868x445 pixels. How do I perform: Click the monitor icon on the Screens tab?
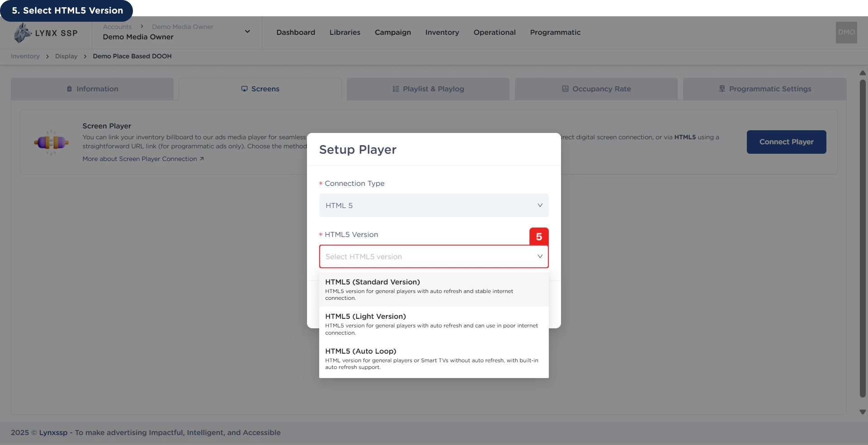point(244,89)
